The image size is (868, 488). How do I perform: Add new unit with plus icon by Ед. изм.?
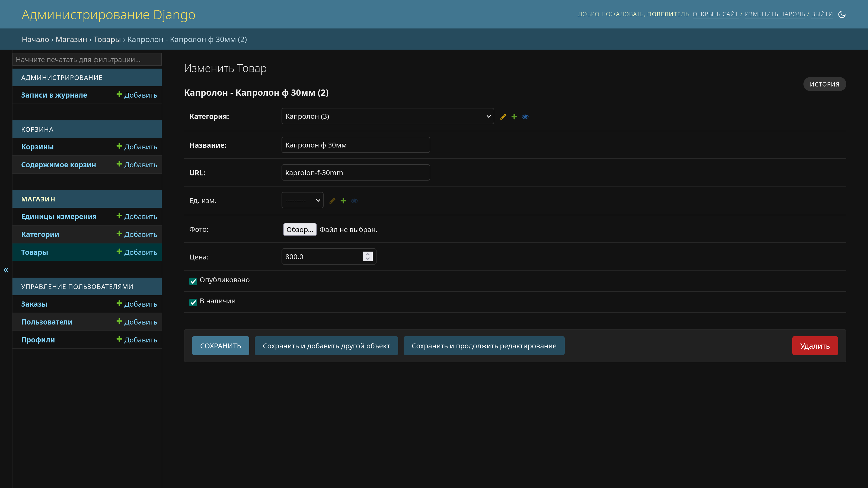pyautogui.click(x=343, y=201)
